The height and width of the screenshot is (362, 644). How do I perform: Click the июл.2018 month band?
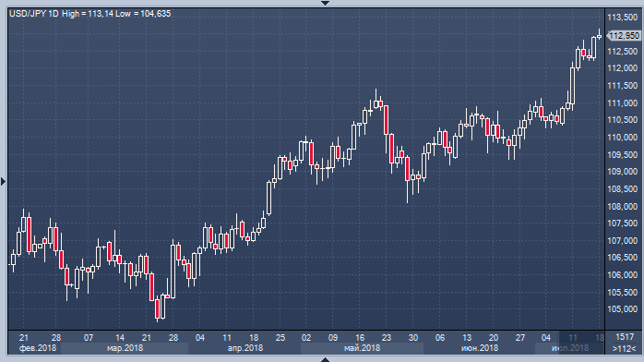(x=569, y=348)
